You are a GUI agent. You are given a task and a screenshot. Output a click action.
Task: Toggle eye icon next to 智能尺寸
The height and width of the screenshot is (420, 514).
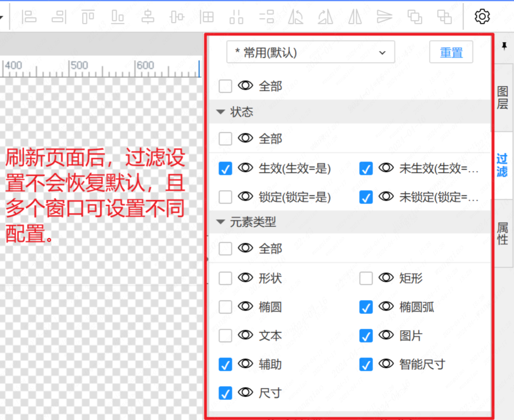click(x=386, y=364)
